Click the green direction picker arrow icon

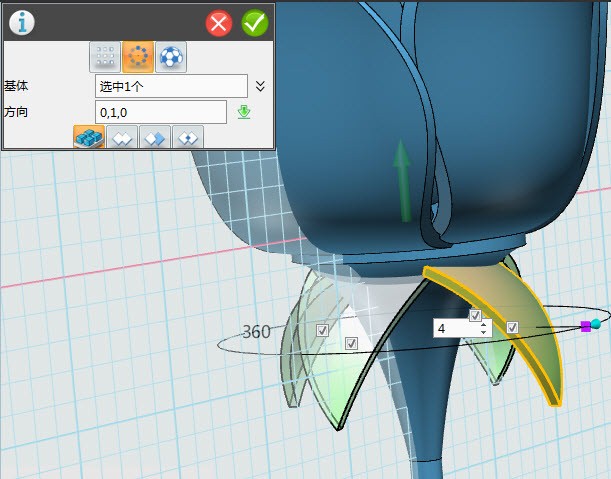pos(243,112)
